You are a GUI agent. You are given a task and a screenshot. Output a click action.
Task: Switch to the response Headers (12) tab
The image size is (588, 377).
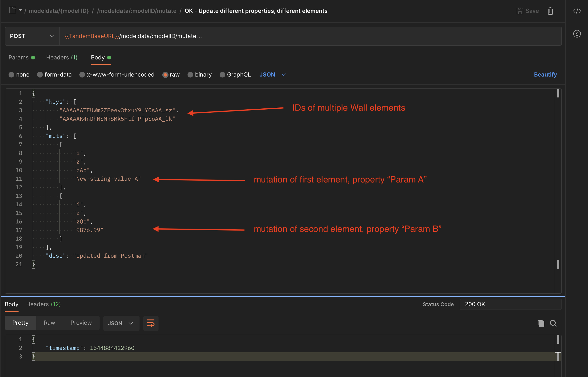43,304
